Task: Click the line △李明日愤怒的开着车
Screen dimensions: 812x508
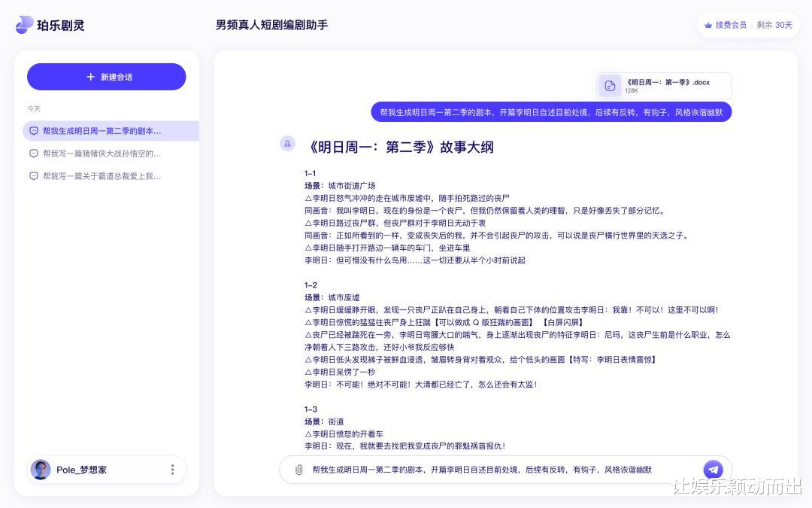Action: click(x=344, y=434)
